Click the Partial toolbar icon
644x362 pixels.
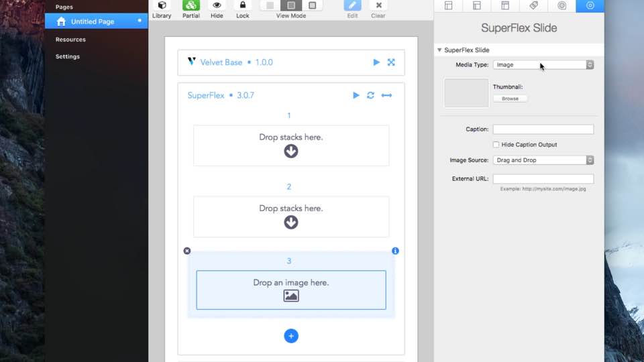click(x=191, y=6)
